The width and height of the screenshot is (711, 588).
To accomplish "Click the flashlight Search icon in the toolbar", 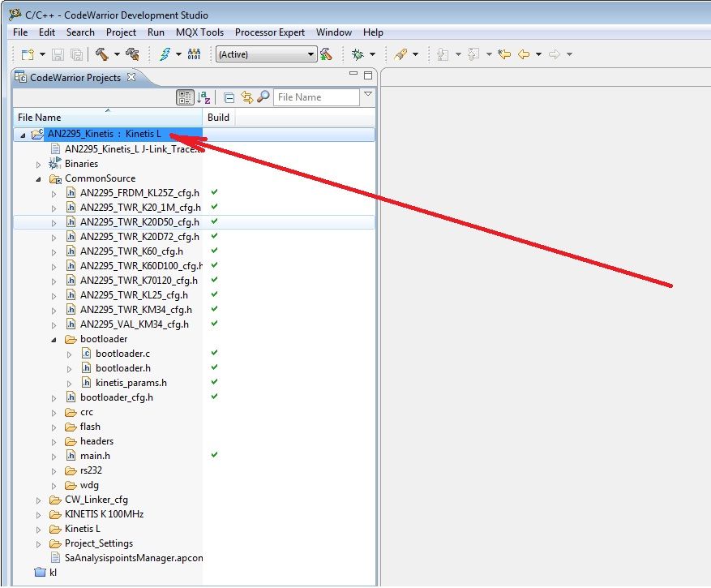I will point(400,54).
